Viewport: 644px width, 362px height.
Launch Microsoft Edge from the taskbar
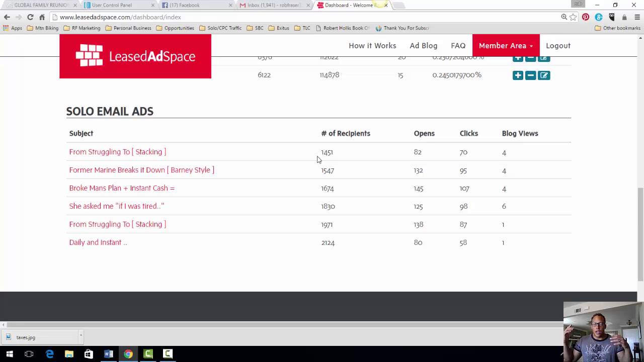pyautogui.click(x=49, y=354)
